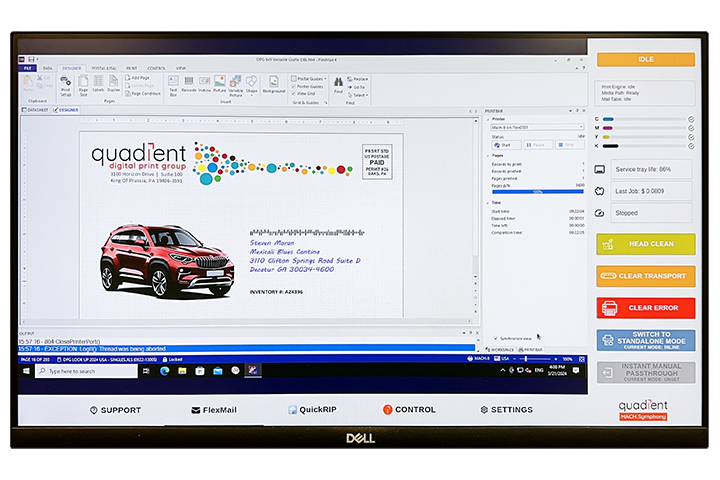Open the SETTINGS section

(506, 410)
